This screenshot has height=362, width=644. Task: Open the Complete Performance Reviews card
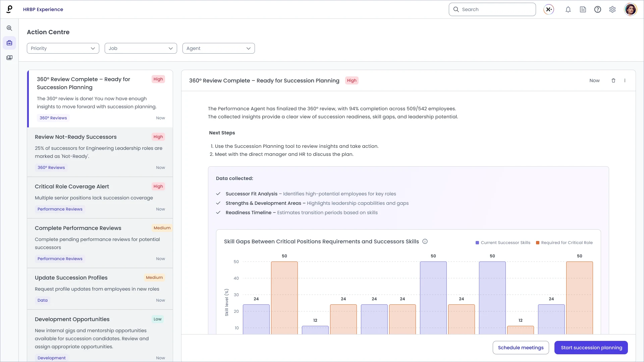pyautogui.click(x=100, y=243)
